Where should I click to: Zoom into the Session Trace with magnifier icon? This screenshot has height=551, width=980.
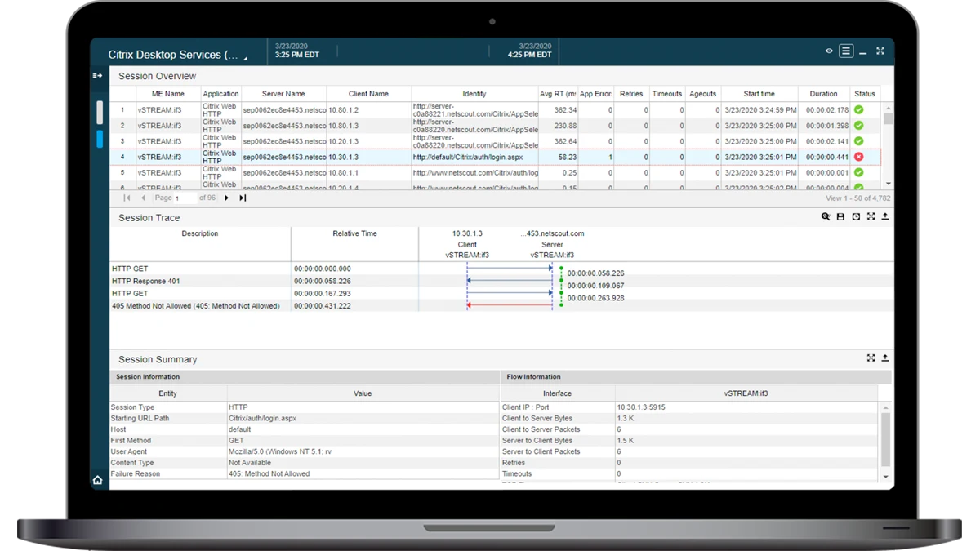(826, 216)
